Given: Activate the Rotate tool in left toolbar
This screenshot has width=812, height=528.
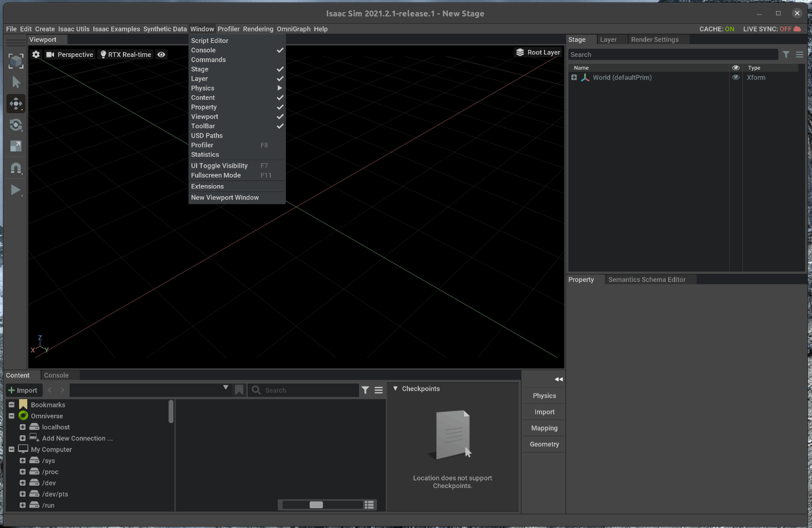Looking at the screenshot, I should (x=16, y=125).
